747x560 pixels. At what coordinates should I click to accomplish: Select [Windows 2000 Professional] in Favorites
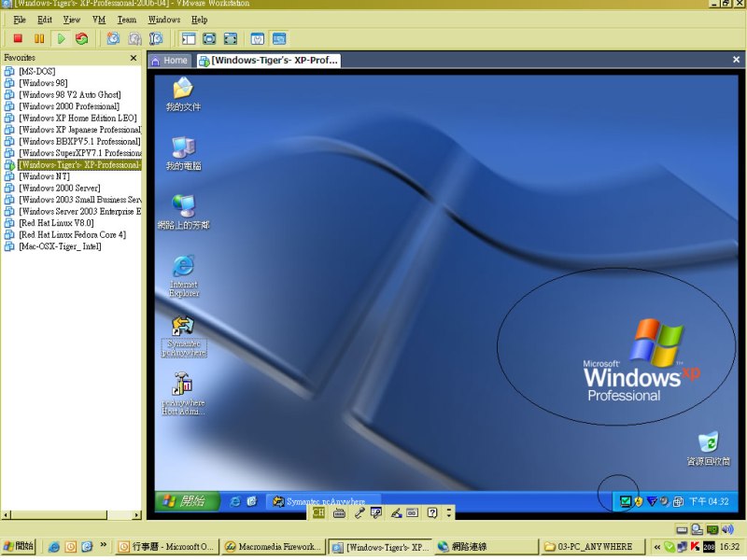[69, 106]
